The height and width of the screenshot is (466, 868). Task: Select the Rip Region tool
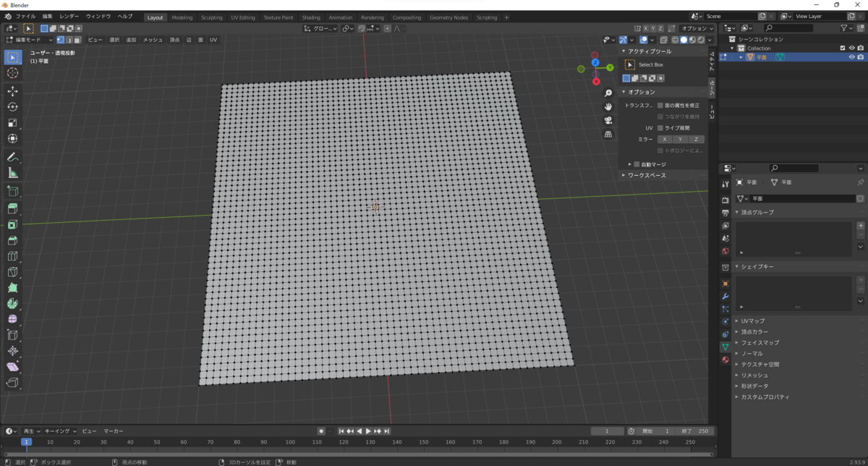pyautogui.click(x=13, y=383)
